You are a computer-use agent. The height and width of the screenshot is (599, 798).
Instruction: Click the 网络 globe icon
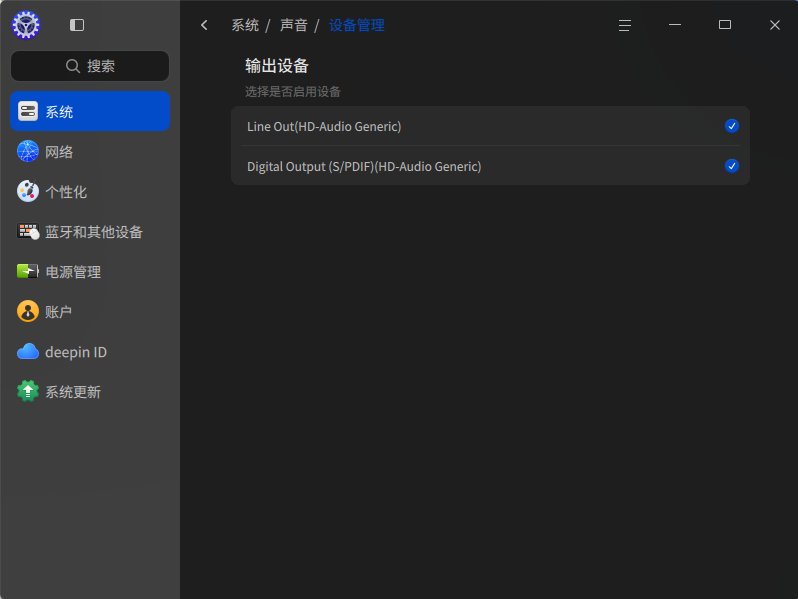tap(28, 151)
